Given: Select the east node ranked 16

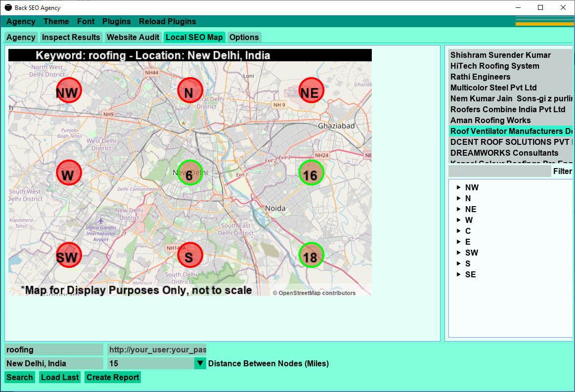Looking at the screenshot, I should coord(311,173).
